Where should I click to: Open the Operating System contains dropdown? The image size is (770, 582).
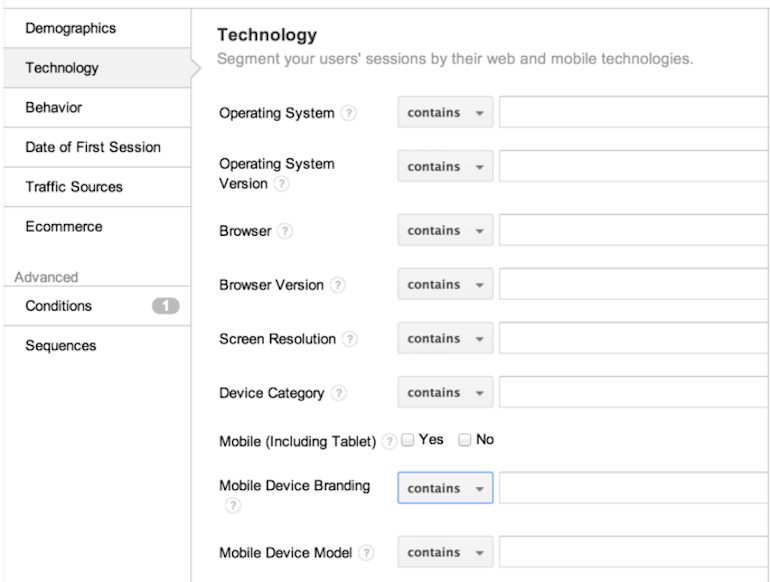coord(445,113)
